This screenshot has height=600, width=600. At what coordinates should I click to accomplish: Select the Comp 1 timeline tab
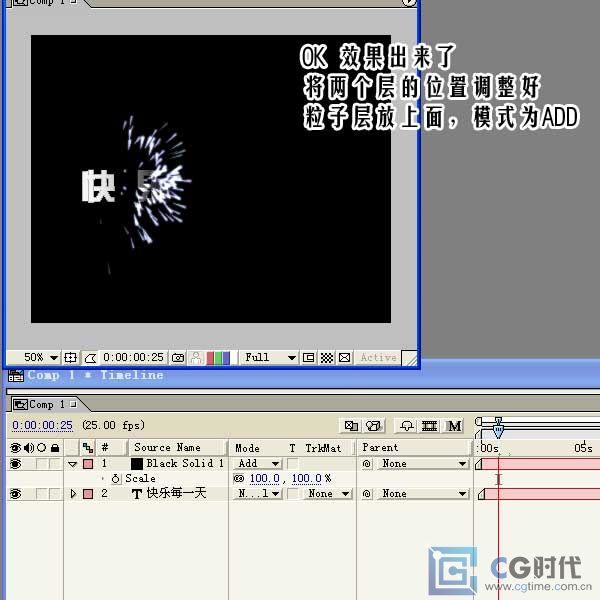(41, 404)
